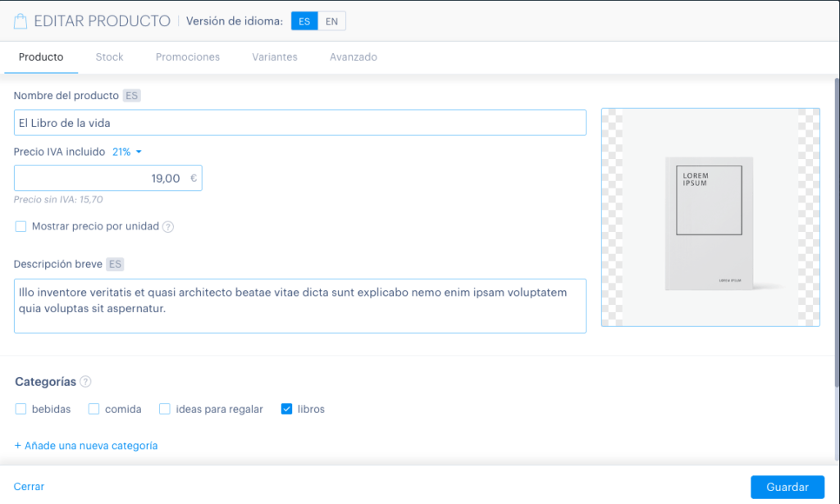Go to the Promociones tab

[188, 57]
